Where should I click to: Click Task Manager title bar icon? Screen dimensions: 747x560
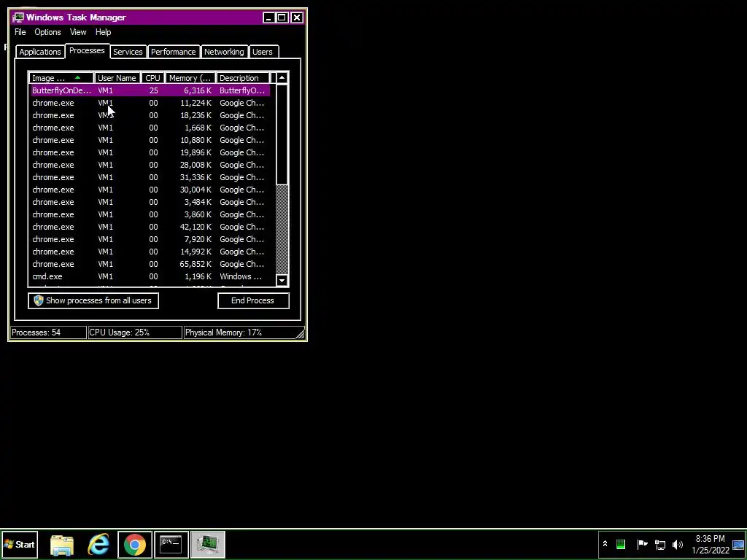coord(18,17)
